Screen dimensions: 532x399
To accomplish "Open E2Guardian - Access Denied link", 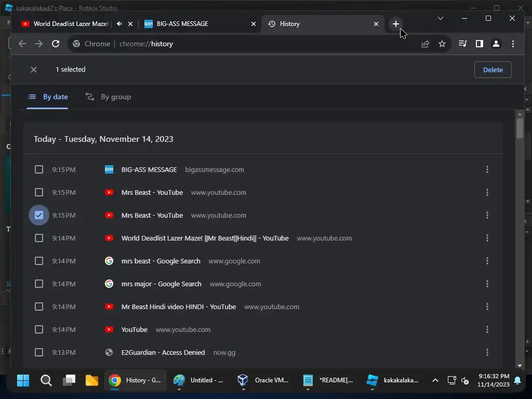I will [163, 353].
